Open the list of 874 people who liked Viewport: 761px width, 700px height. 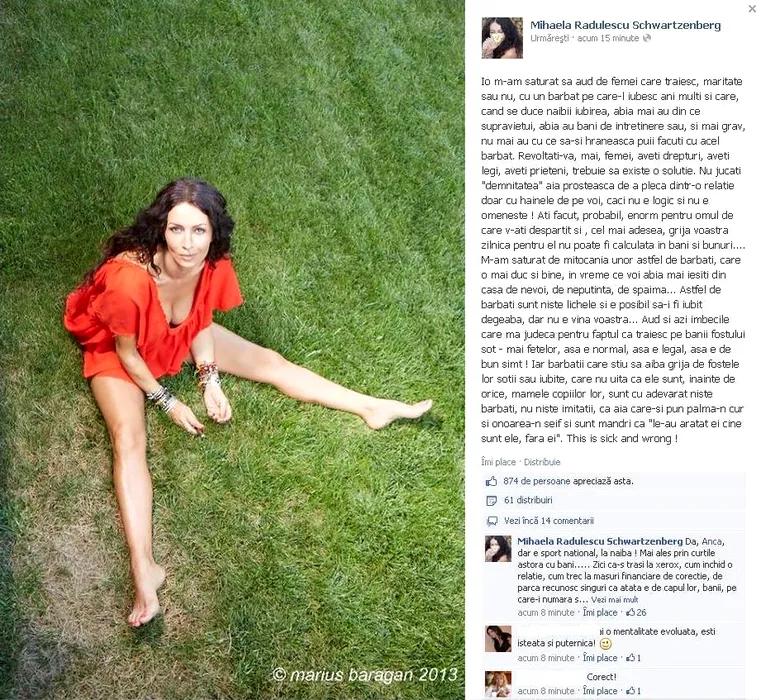(x=568, y=481)
